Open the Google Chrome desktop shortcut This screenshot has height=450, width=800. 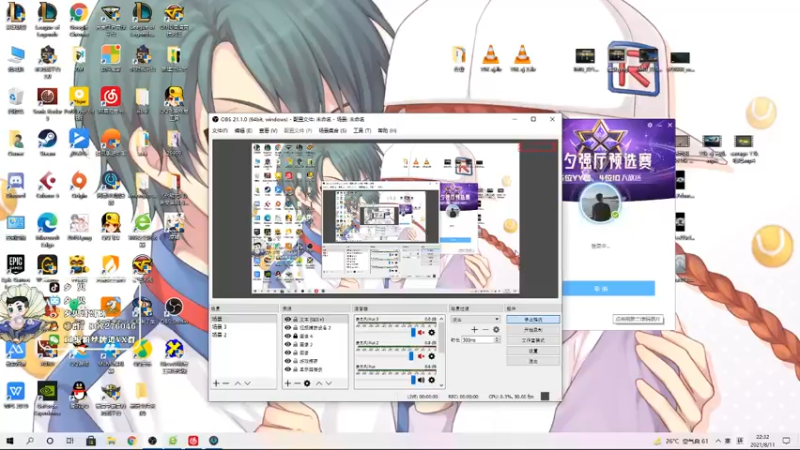click(79, 19)
